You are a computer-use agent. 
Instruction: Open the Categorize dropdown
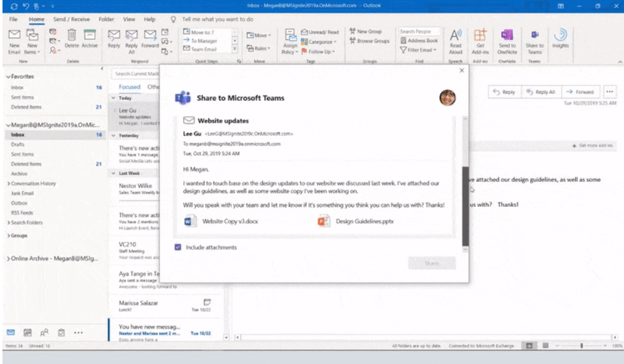point(319,42)
